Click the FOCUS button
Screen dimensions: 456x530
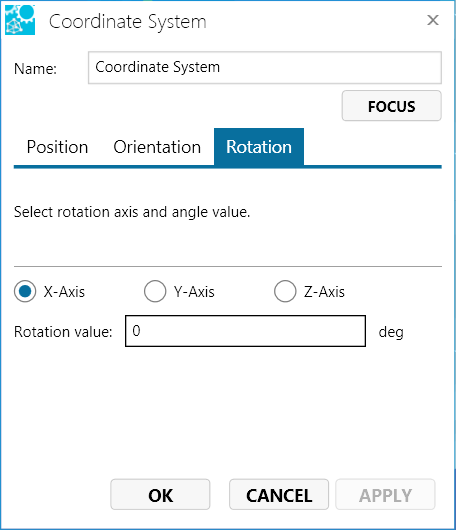[391, 106]
